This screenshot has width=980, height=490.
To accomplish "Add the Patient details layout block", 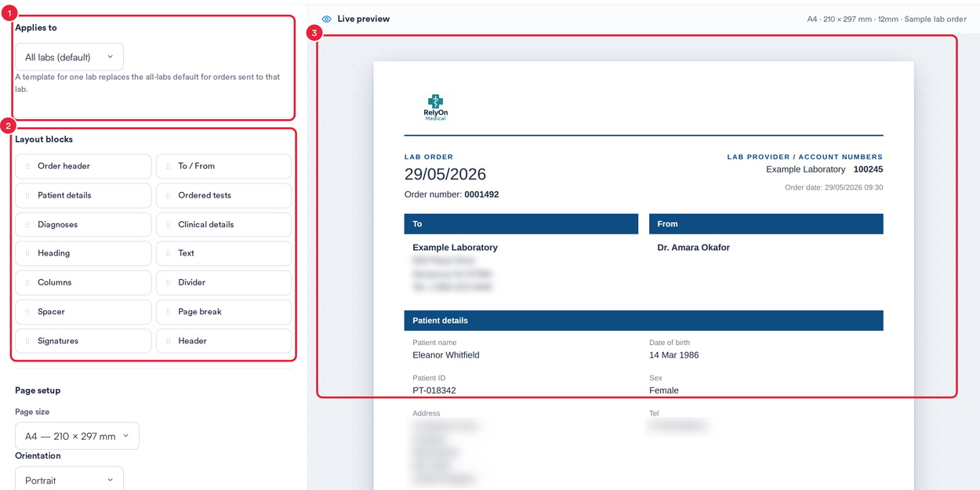I will tap(83, 195).
